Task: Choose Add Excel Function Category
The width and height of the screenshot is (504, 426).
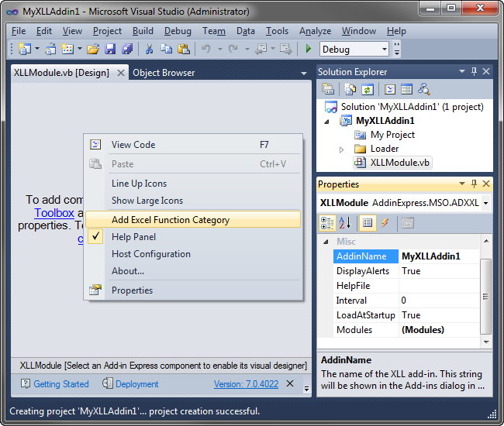Action: [x=193, y=219]
